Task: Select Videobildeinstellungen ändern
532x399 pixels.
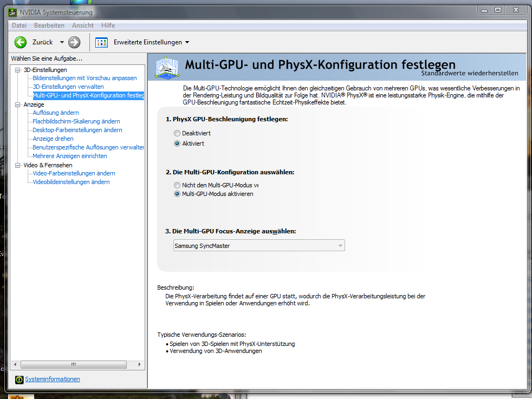Action: point(71,182)
